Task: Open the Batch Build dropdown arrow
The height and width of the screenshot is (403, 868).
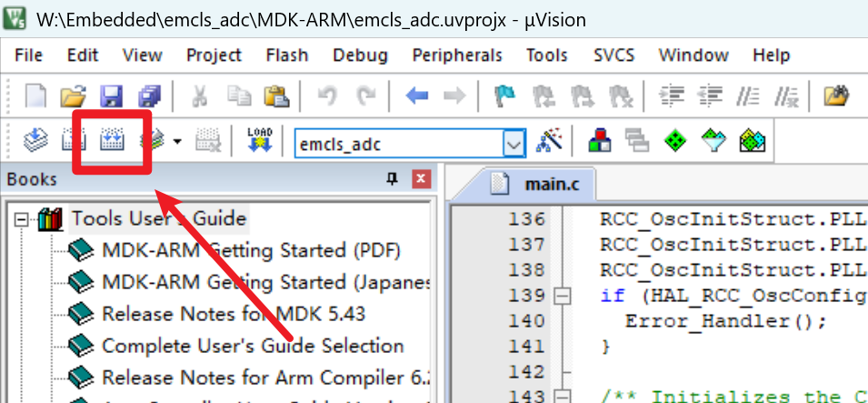Action: (x=177, y=141)
